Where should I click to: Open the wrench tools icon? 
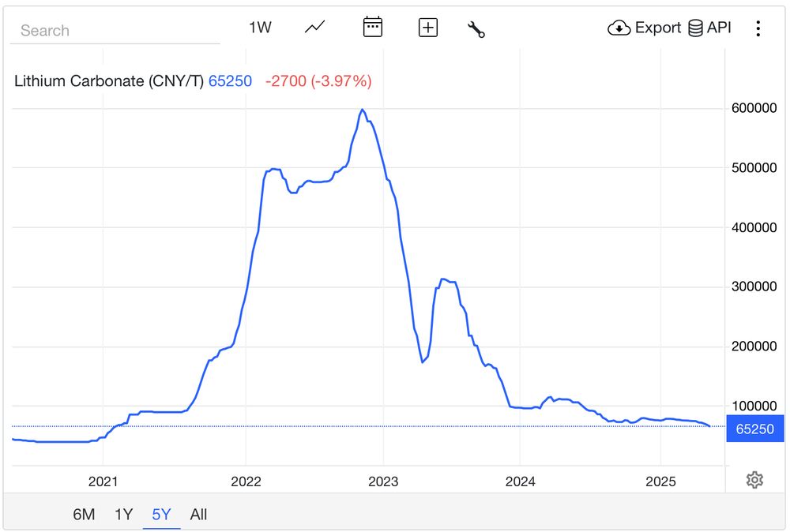pos(476,29)
